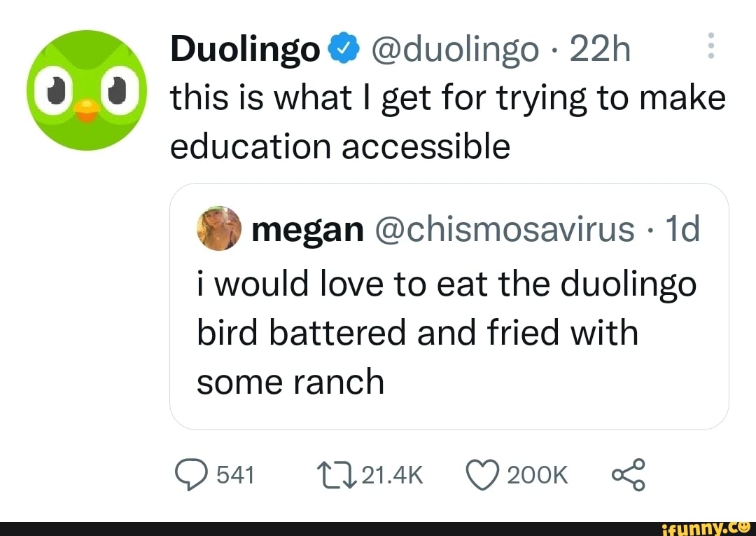The width and height of the screenshot is (756, 536).
Task: Open the three-dot more options menu
Action: [x=711, y=48]
